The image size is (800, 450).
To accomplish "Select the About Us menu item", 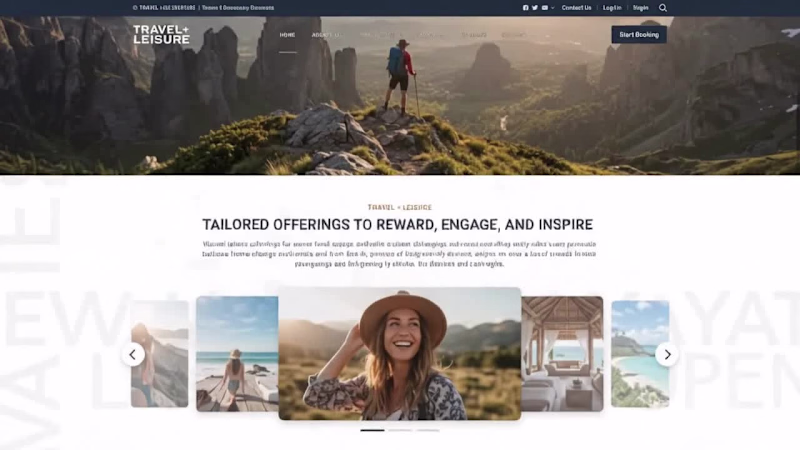I will [x=327, y=35].
